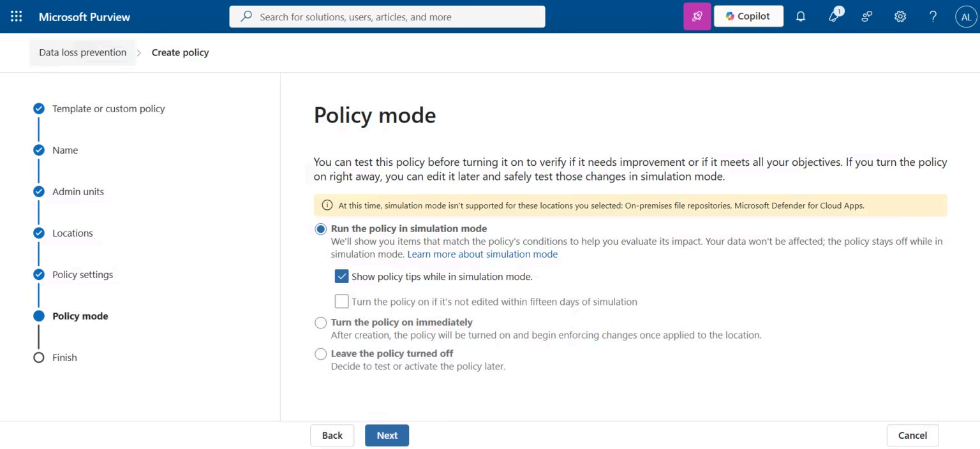Click the Next button

pos(387,436)
